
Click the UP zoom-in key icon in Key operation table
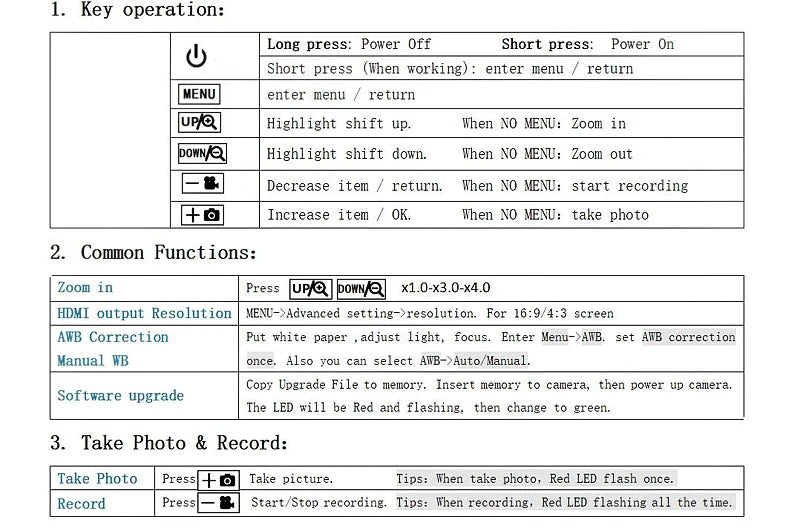click(199, 122)
